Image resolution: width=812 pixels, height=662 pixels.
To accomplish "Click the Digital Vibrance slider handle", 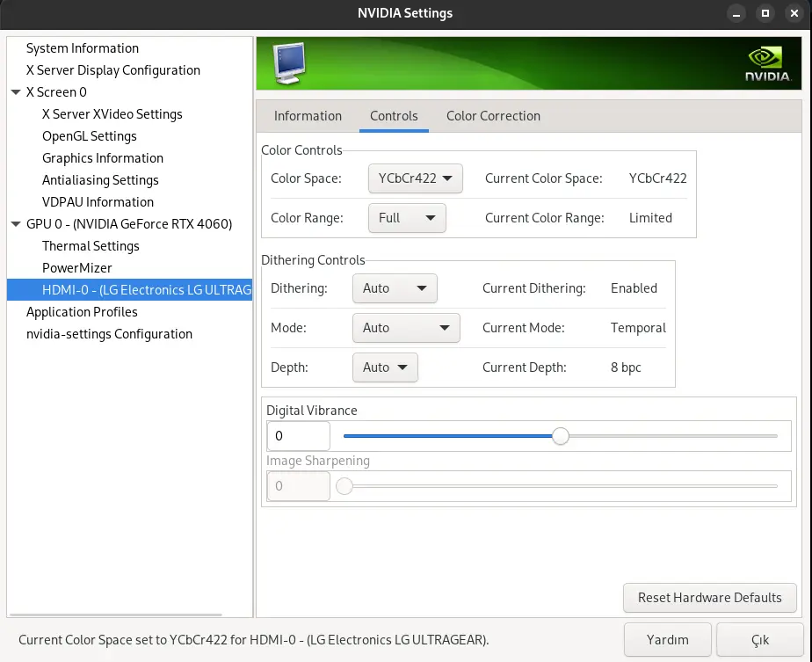I will 561,436.
